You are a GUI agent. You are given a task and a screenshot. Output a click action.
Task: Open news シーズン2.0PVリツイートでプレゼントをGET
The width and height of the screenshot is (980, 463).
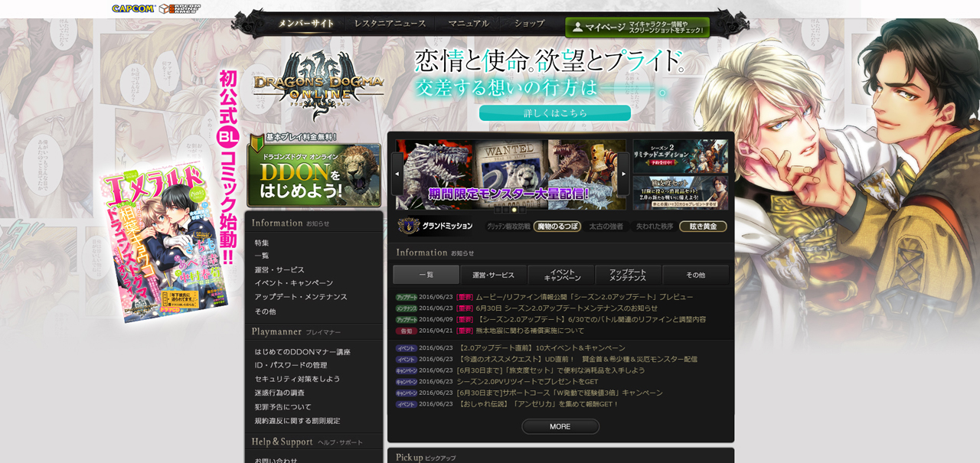528,382
